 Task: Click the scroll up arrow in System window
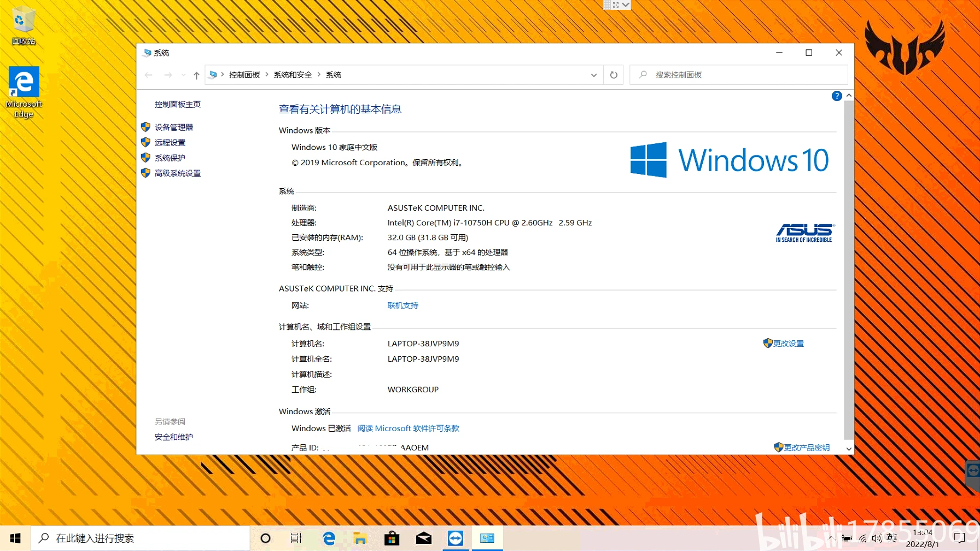849,95
